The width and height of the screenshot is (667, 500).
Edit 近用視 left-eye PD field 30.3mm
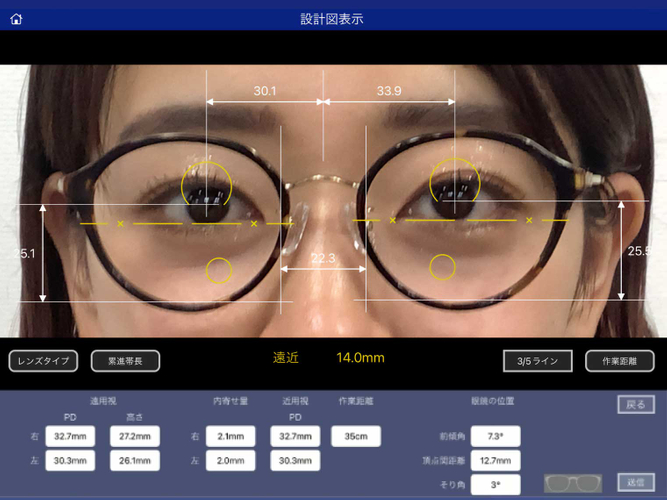(295, 460)
